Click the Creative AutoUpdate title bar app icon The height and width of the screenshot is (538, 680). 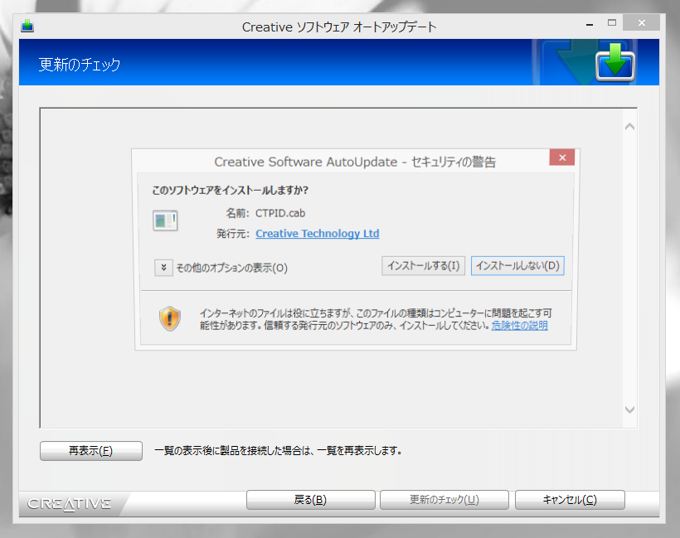pyautogui.click(x=27, y=26)
